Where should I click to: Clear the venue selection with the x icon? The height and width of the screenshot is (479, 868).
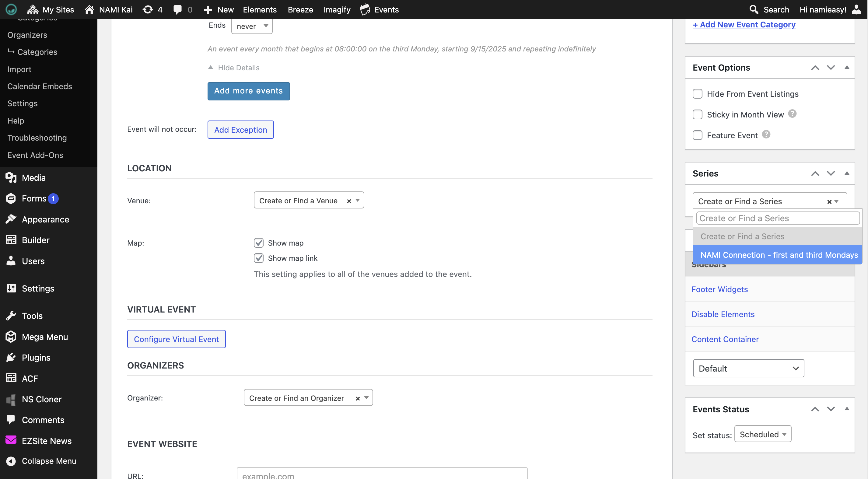[x=349, y=201]
